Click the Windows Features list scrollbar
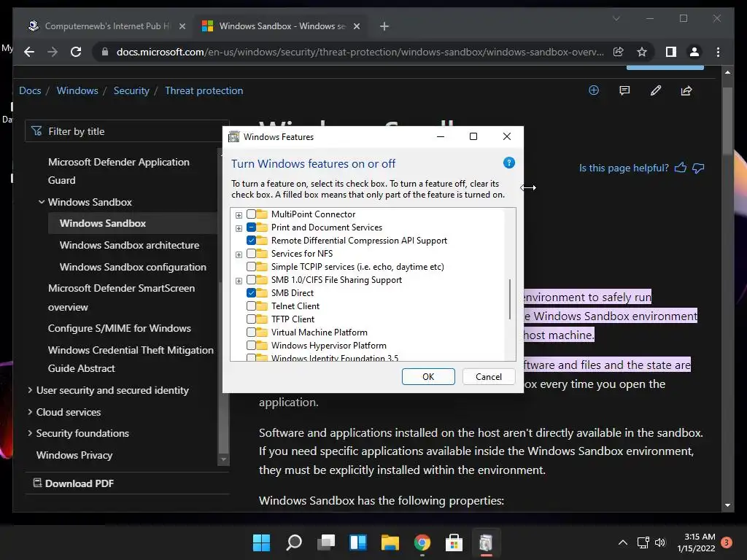The image size is (747, 560). click(x=510, y=299)
